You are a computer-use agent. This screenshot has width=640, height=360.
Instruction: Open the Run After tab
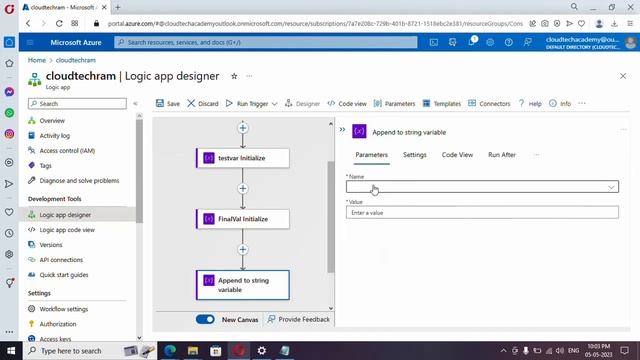[x=502, y=155]
